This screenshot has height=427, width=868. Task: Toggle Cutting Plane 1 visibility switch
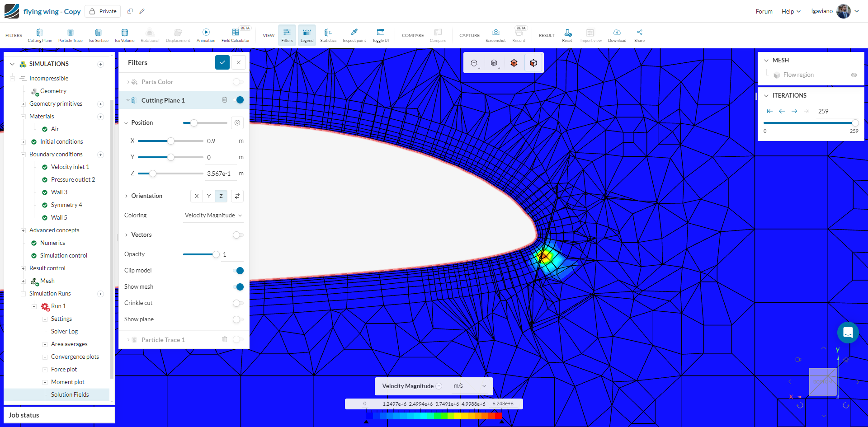click(x=238, y=100)
